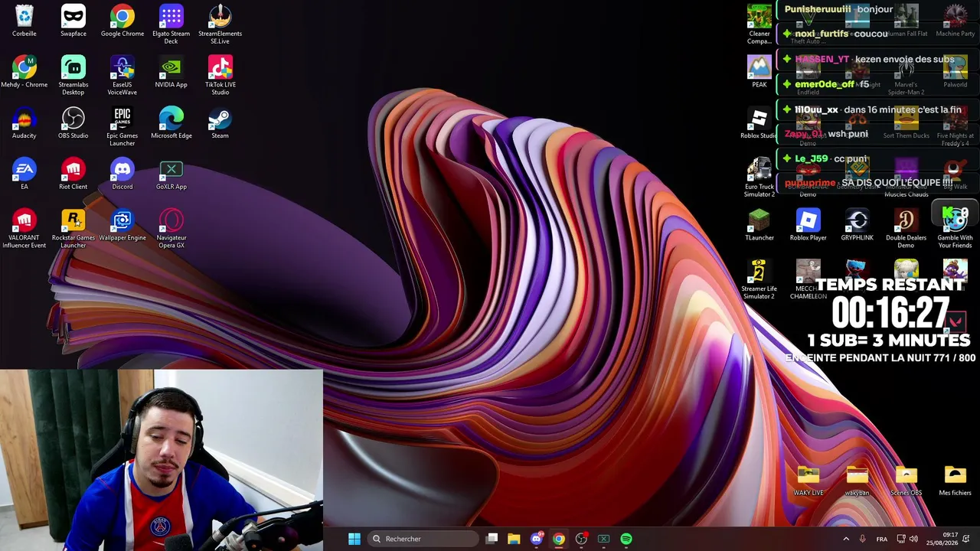Launch Steam from the desktop
This screenshot has width=980, height=551.
(220, 123)
